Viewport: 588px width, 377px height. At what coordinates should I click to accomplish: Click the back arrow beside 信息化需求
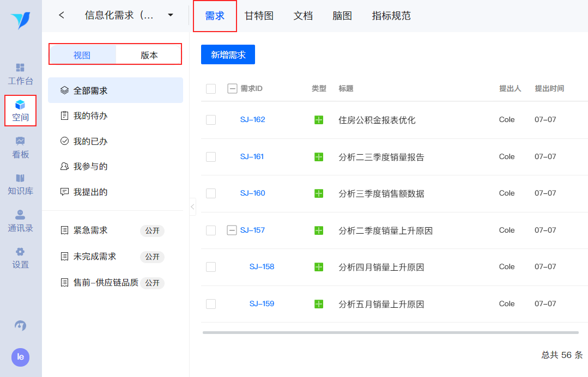coord(62,15)
